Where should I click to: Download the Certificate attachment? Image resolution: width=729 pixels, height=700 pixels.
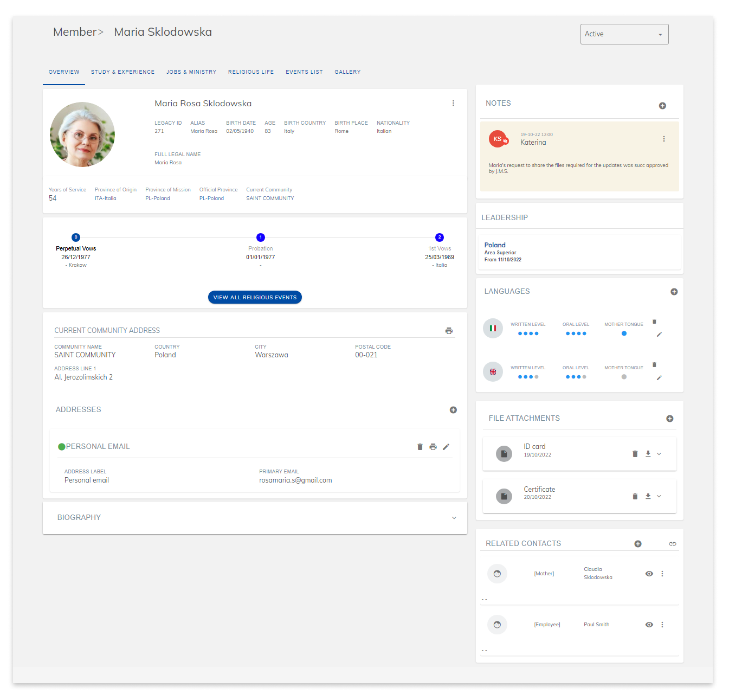click(x=647, y=496)
